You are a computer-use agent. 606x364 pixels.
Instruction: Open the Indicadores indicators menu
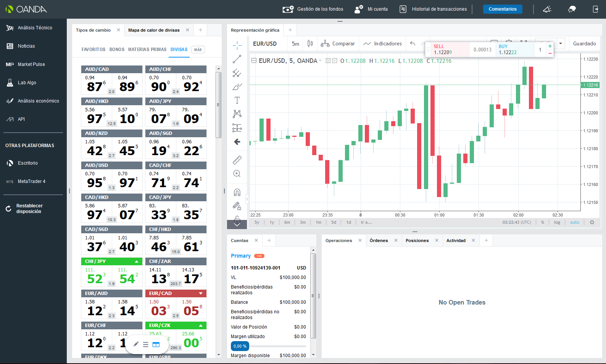383,43
